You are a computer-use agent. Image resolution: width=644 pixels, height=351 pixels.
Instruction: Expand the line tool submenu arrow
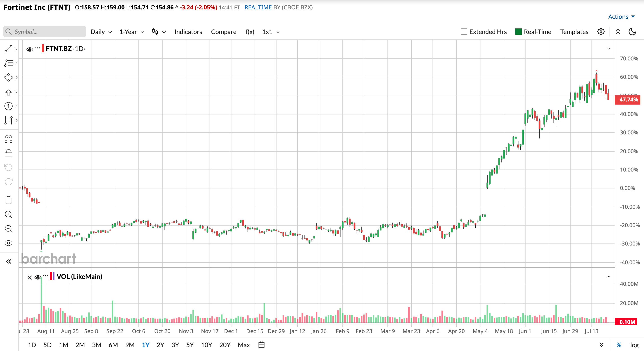pyautogui.click(x=17, y=49)
